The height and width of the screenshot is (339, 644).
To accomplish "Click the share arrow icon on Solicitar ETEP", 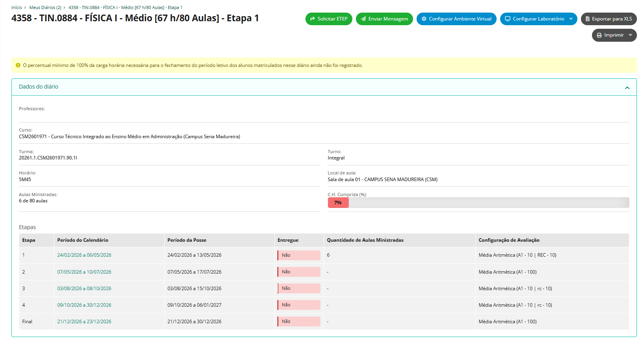I will (313, 19).
